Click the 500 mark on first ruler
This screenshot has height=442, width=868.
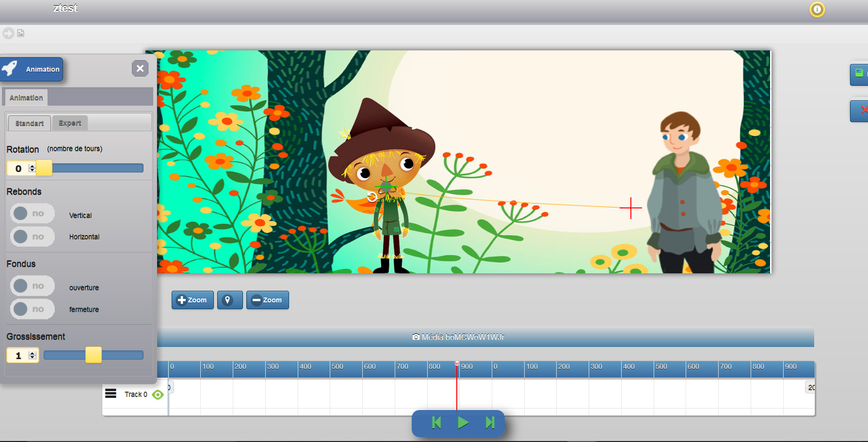[338, 366]
